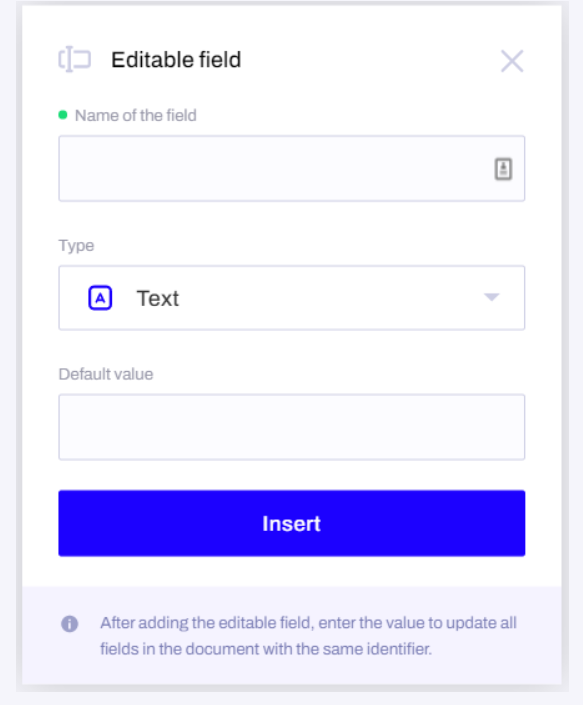This screenshot has width=583, height=705.
Task: Click the blue A text-type icon
Action: pos(100,298)
